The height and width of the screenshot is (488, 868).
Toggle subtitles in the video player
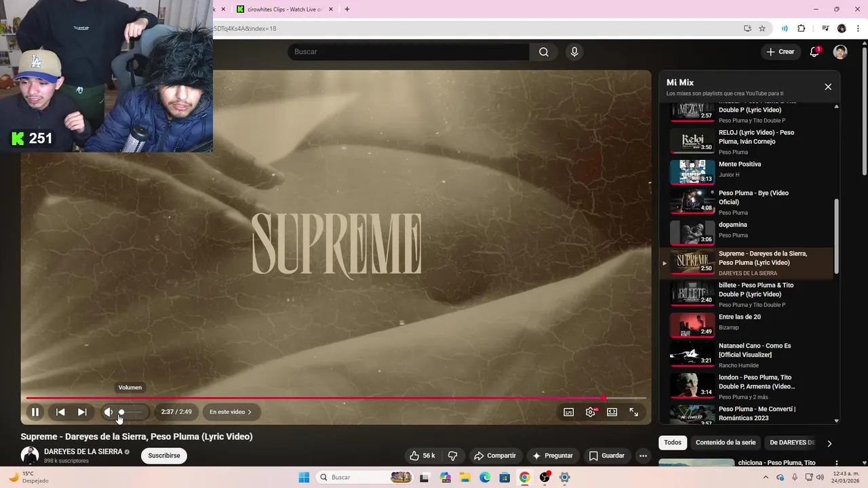click(569, 412)
